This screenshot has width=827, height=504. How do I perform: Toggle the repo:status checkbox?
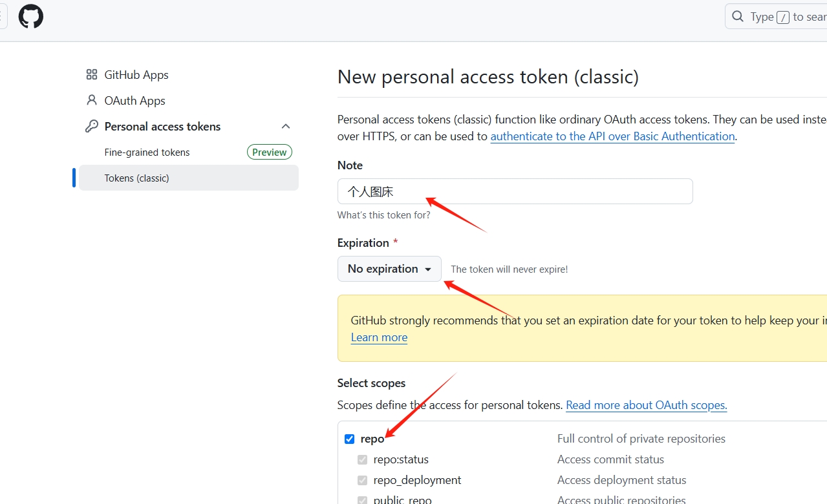point(363,460)
